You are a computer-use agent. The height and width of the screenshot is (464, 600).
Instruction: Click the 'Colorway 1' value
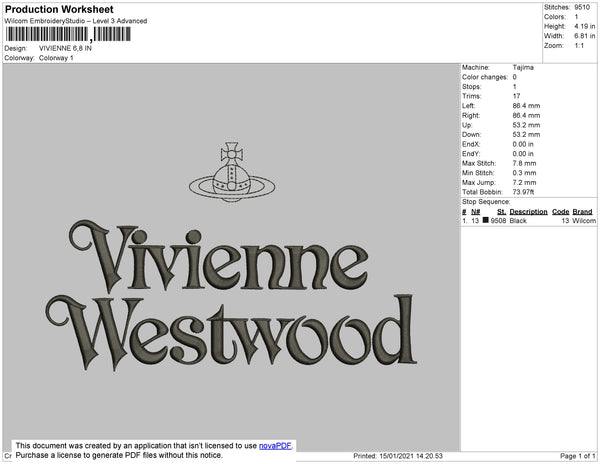[x=56, y=58]
